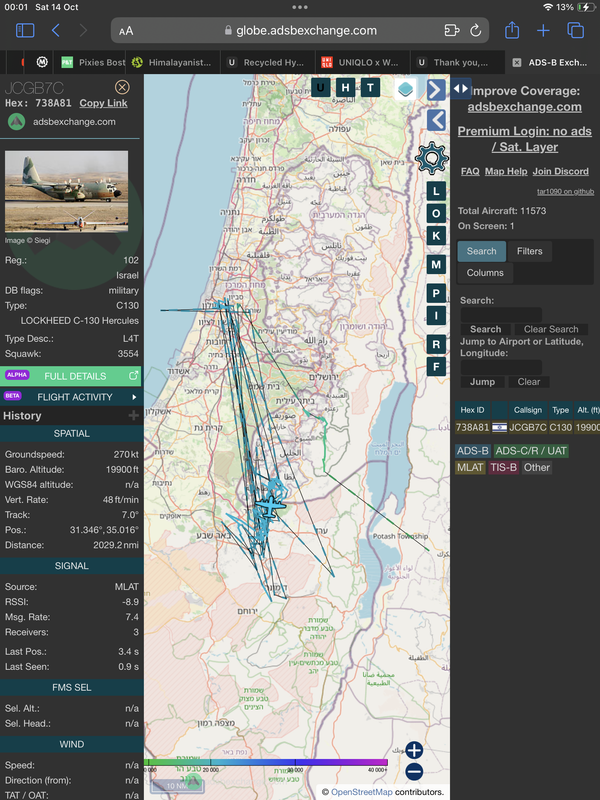The height and width of the screenshot is (800, 600).
Task: Click the Join Discord link
Action: (x=561, y=171)
